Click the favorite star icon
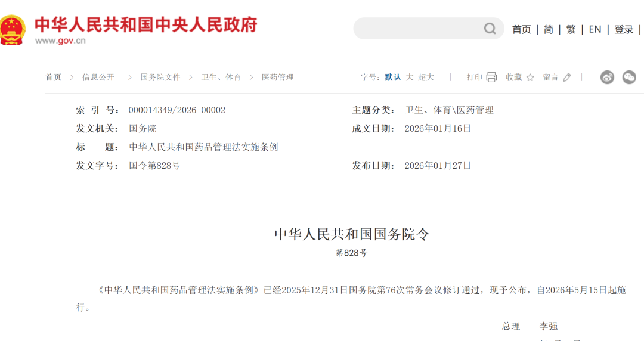The height and width of the screenshot is (341, 644). [x=530, y=77]
